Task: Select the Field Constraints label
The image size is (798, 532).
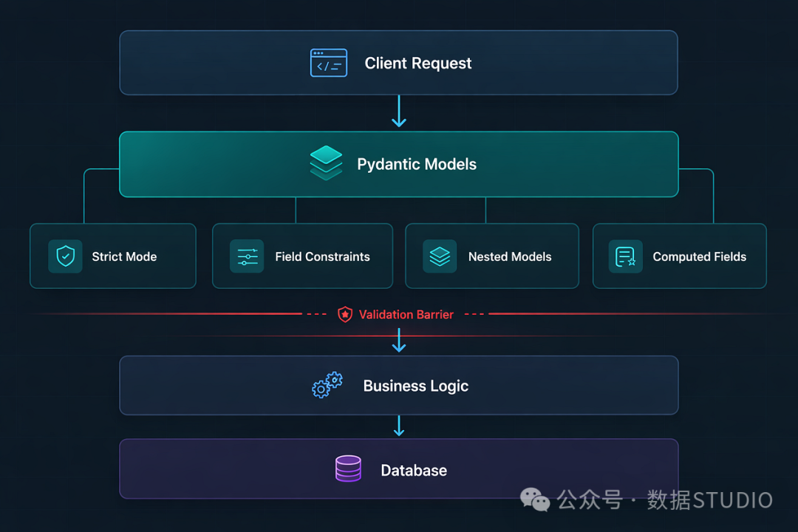Action: pos(322,256)
